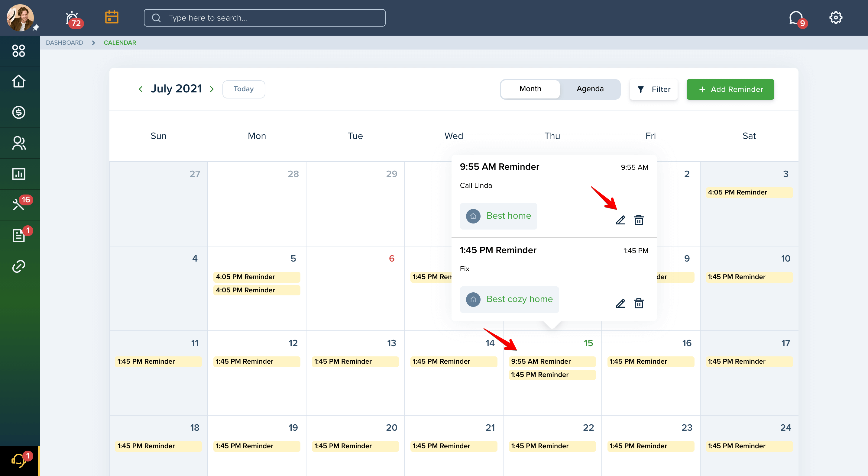
Task: Click the July 2021 month title
Action: pyautogui.click(x=176, y=88)
